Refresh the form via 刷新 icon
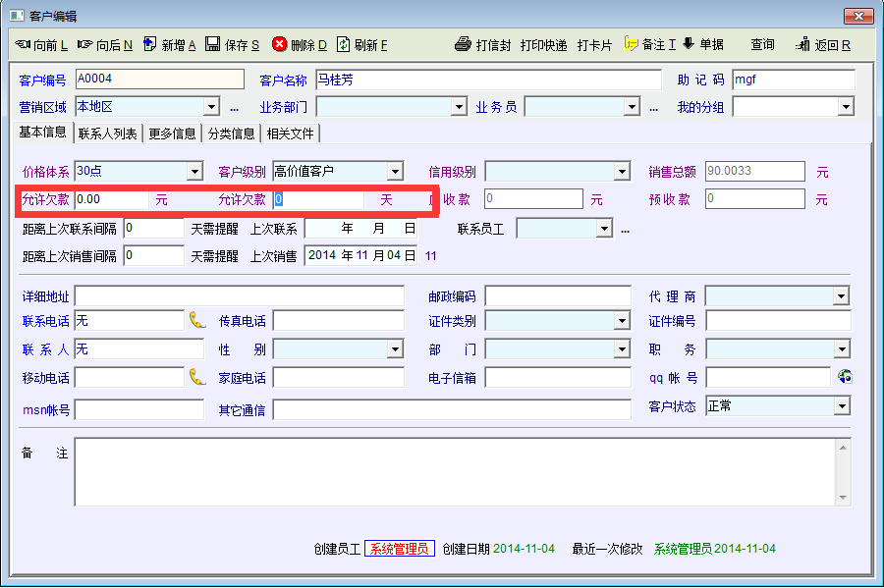The width and height of the screenshot is (884, 588). 343,44
